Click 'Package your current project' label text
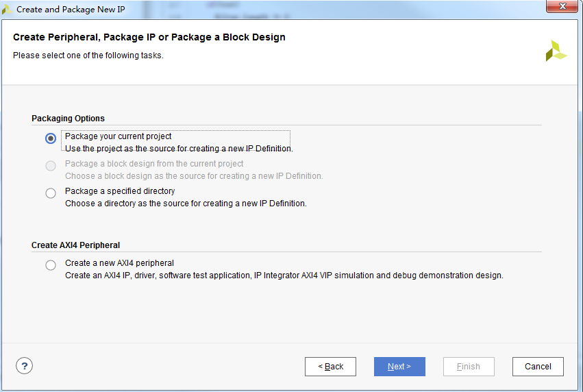 (118, 136)
